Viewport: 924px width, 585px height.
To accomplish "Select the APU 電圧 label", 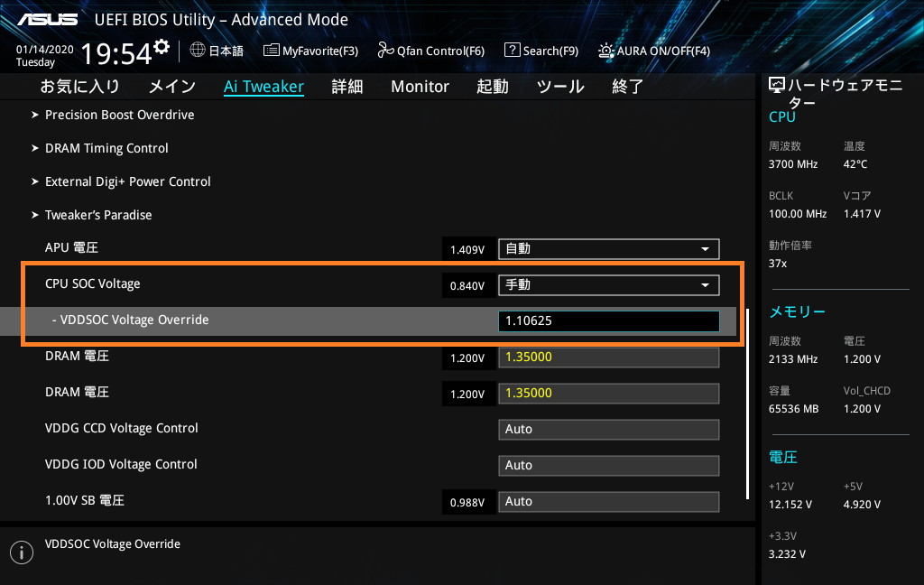I will [x=72, y=247].
